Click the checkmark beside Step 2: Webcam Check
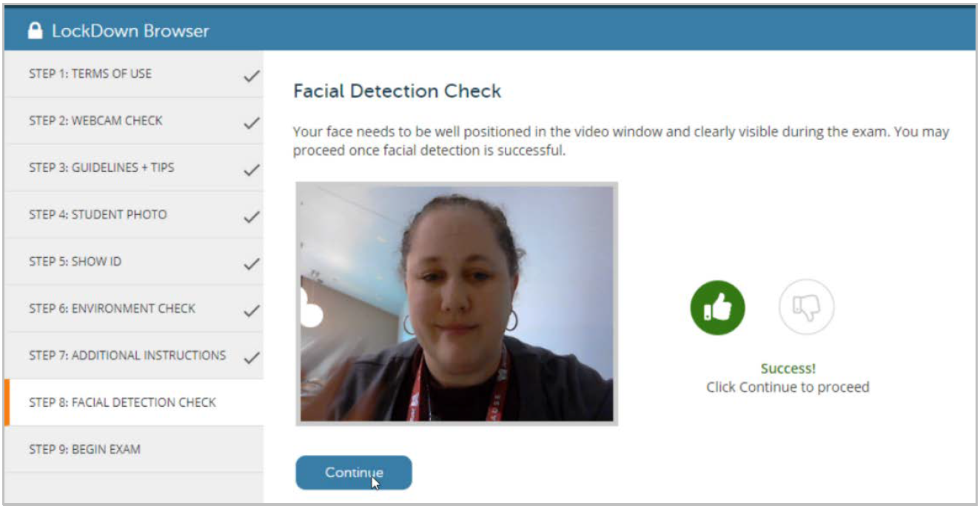The width and height of the screenshot is (980, 506). point(252,120)
